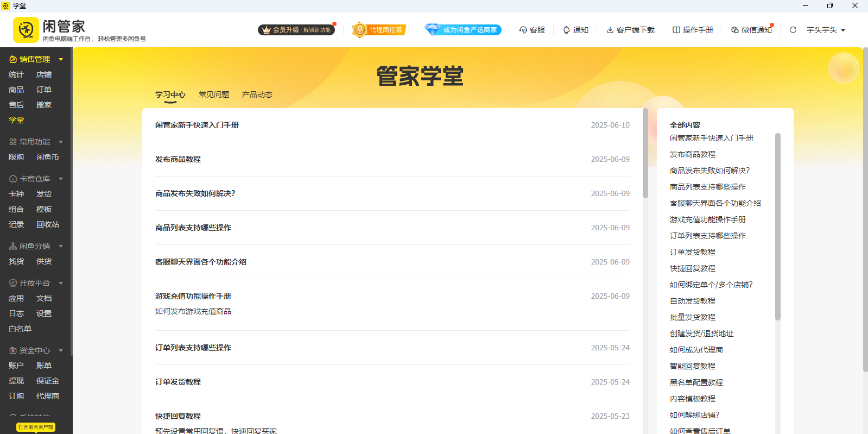This screenshot has height=434, width=868.
Task: Open 白名单 in the sidebar
Action: [x=20, y=329]
